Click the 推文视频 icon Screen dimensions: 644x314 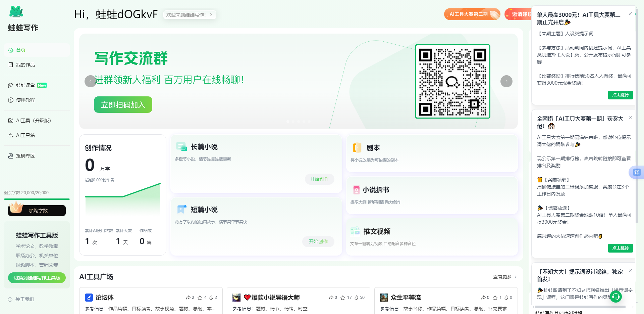355,231
